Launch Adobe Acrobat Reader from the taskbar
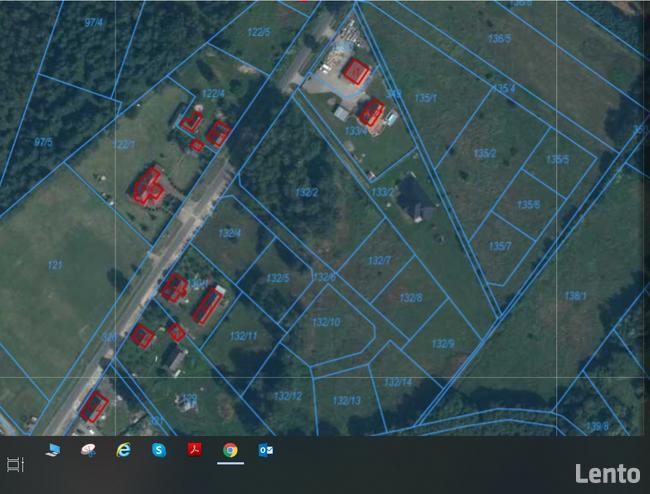 click(194, 450)
